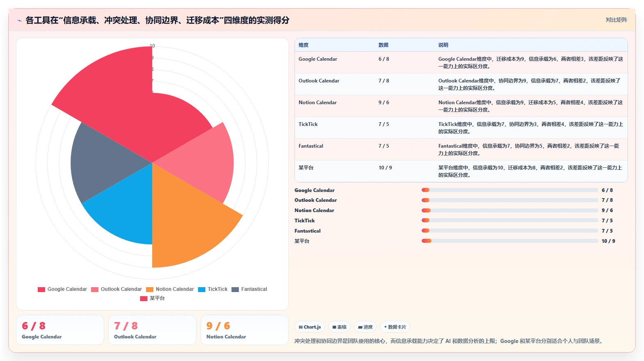Screen dimensions: 644x361
Task: Click the 10 / 9 value beside the progress bar
Action: (608, 241)
